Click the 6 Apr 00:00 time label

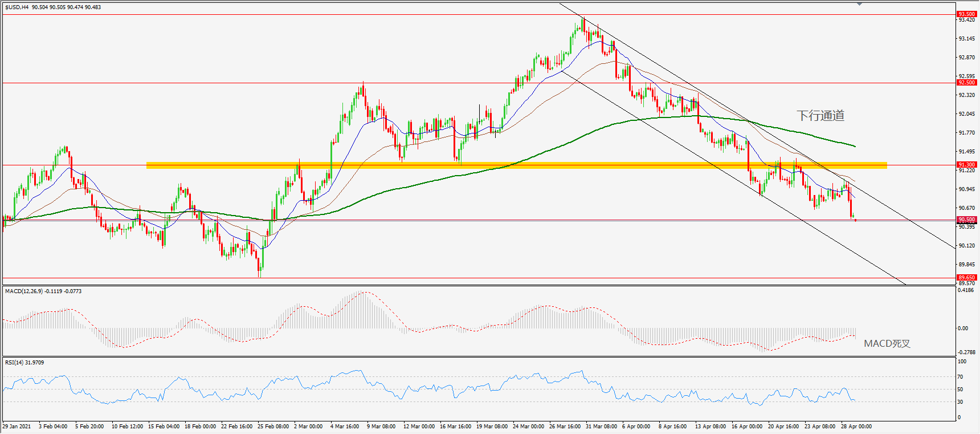(636, 427)
